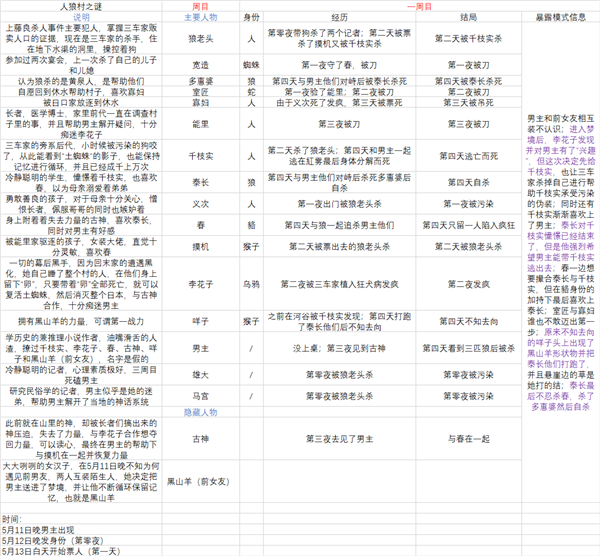Image resolution: width=600 pixels, height=556 pixels.
Task: Click the 多喜婆 name cell
Action: [201, 76]
